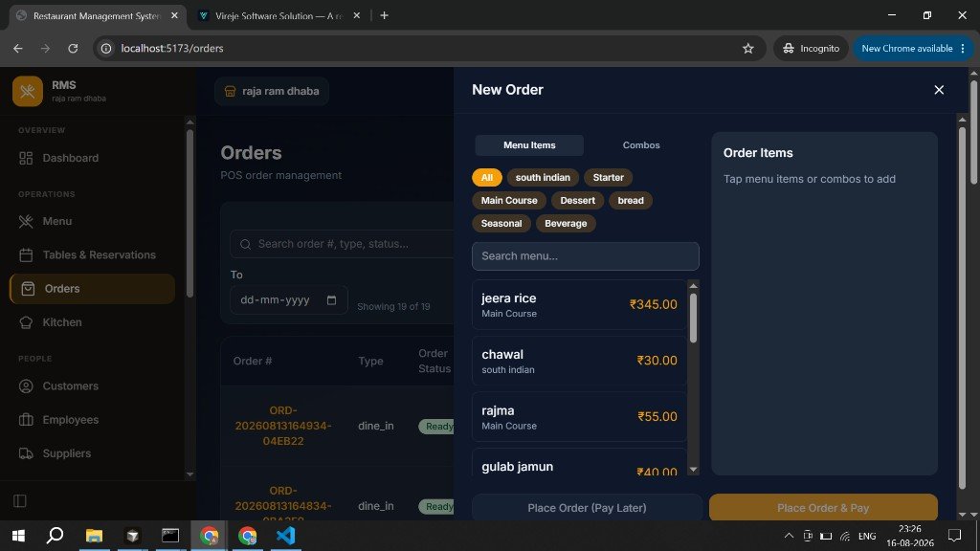Open a new browser tab
Viewport: 980px width, 551px height.
[x=385, y=15]
